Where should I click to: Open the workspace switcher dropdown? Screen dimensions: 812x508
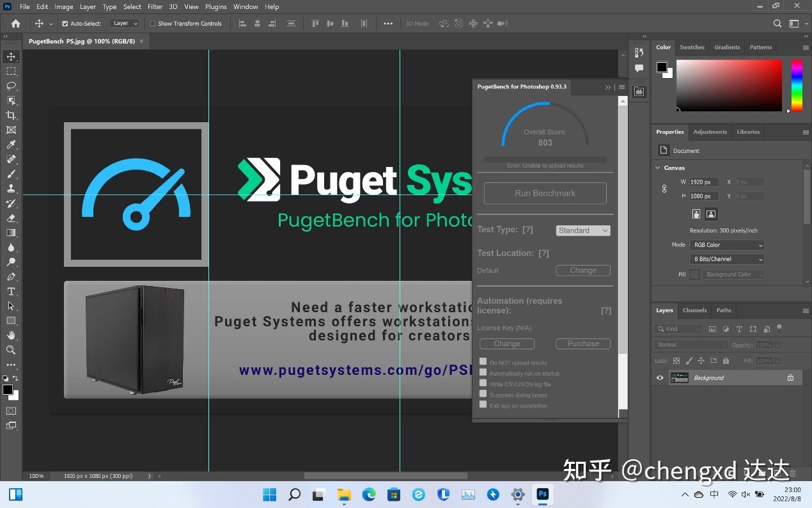797,24
